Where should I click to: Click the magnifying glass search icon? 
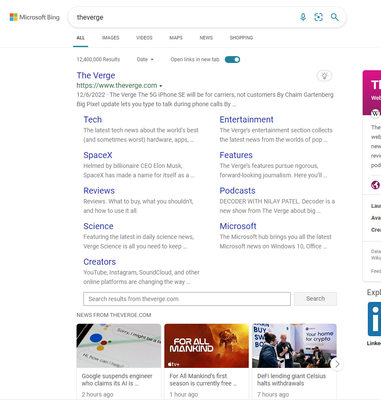pyautogui.click(x=335, y=17)
